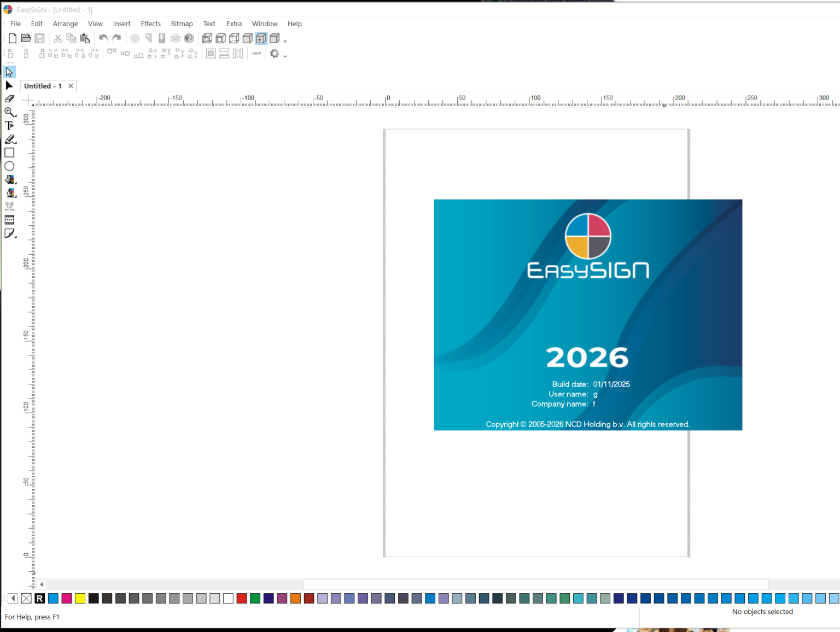Image resolution: width=840 pixels, height=632 pixels.
Task: Paste from clipboard using the Paste icon
Action: click(x=85, y=38)
